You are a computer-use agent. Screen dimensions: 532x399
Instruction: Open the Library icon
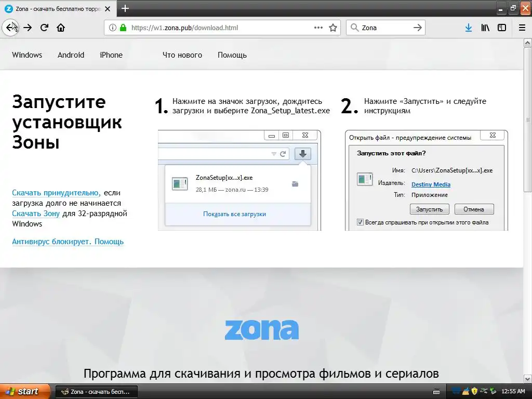[485, 28]
